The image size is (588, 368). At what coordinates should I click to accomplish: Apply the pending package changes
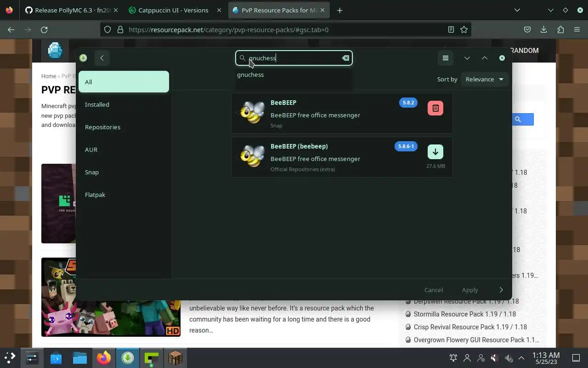(x=470, y=290)
